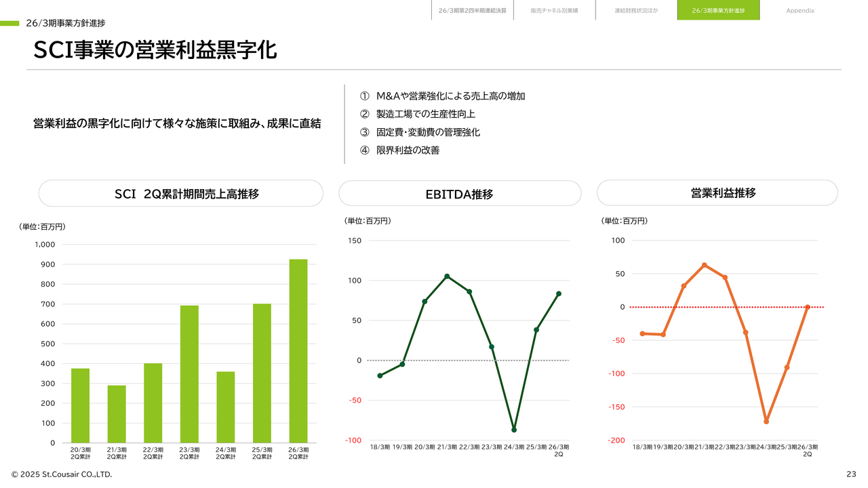Select the 23/3期 2Q累計 sales bar
The height and width of the screenshot is (488, 868).
[189, 374]
